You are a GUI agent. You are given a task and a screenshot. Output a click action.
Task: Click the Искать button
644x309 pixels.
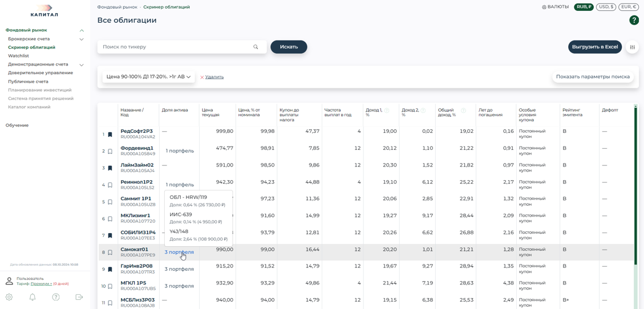point(289,47)
